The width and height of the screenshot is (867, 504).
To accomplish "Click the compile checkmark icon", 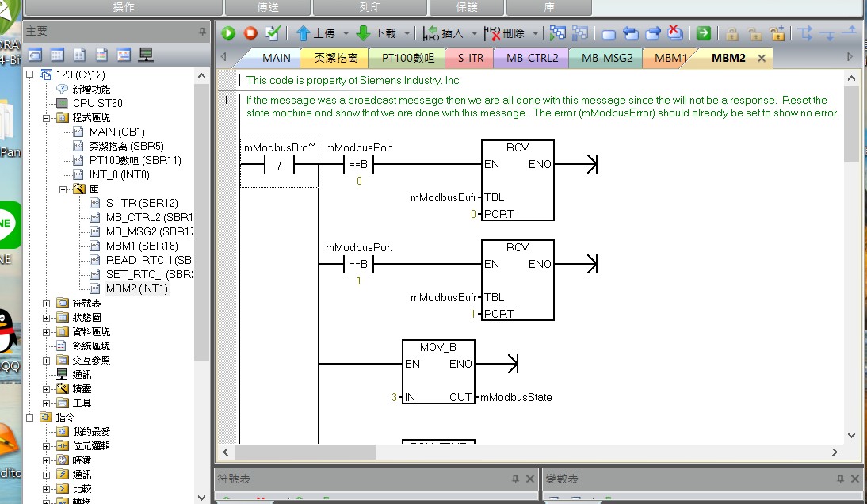I will click(273, 33).
